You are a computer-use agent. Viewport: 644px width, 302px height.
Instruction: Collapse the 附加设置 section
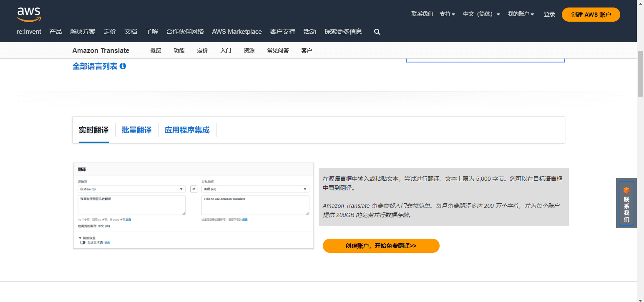[87, 238]
